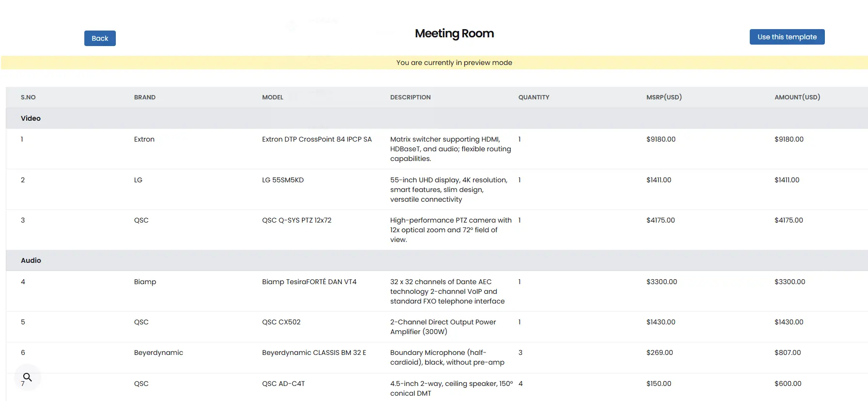Click the Back button
This screenshot has height=401, width=868.
coord(100,38)
